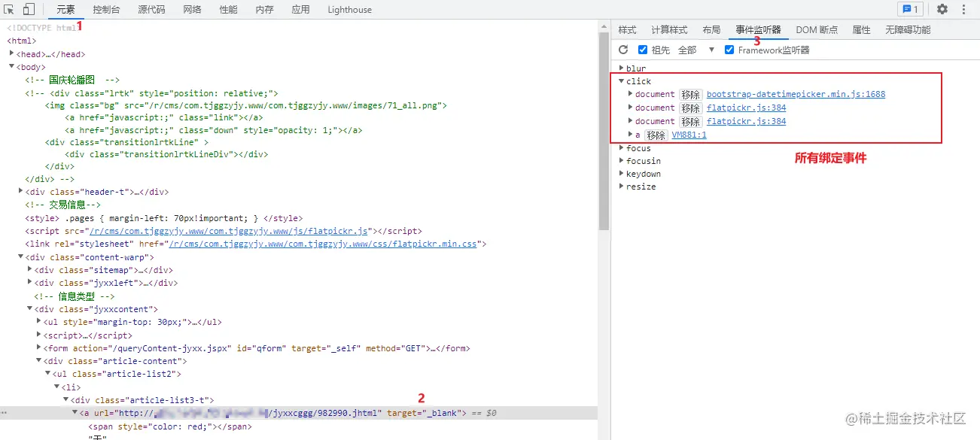Screen dimensions: 980x440
Task: Expand the focus event listener
Action: (x=622, y=148)
